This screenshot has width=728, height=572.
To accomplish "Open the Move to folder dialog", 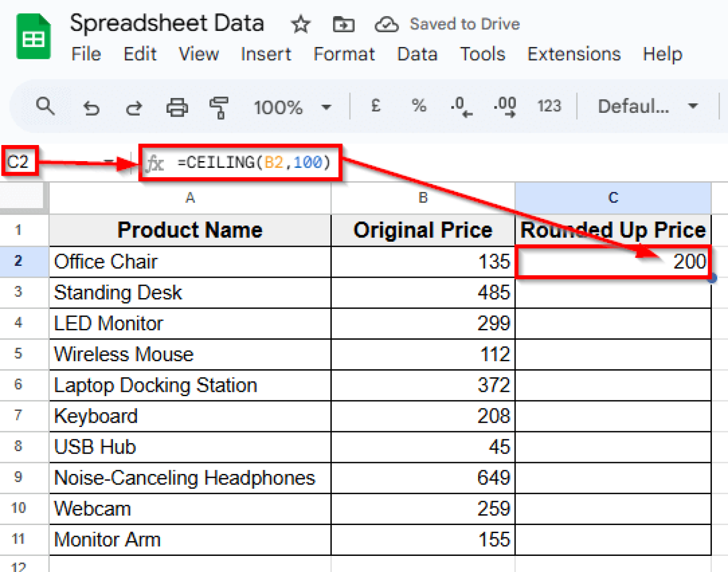I will coord(343,24).
